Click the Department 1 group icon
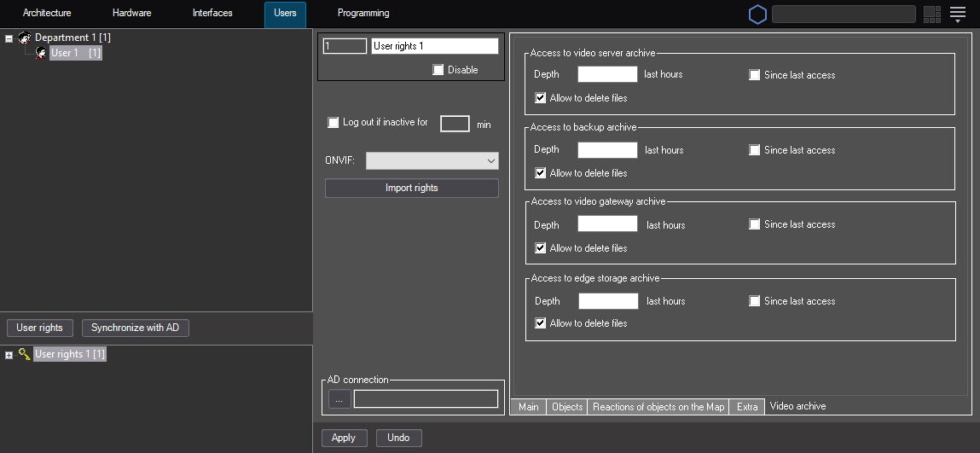This screenshot has height=453, width=980. pyautogui.click(x=25, y=38)
